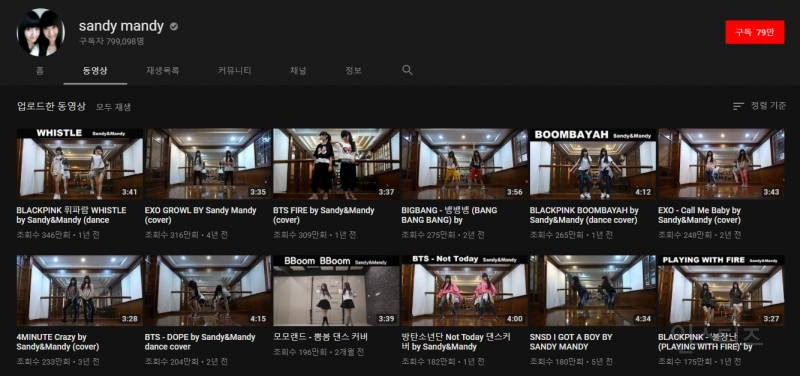Open BANG BANG BANG video thumbnail
This screenshot has height=376, width=800.
[464, 164]
